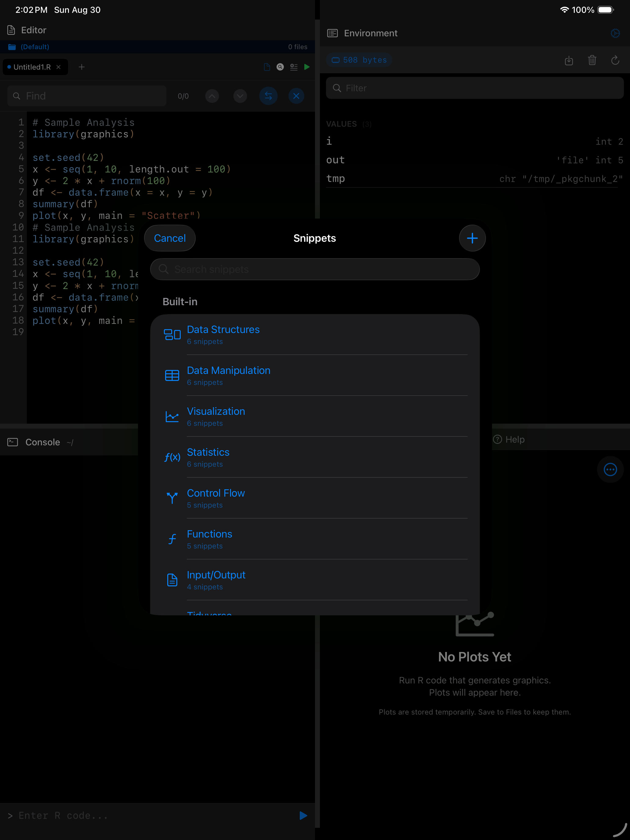Image resolution: width=630 pixels, height=840 pixels.
Task: Click the environment Filter field
Action: [x=475, y=88]
